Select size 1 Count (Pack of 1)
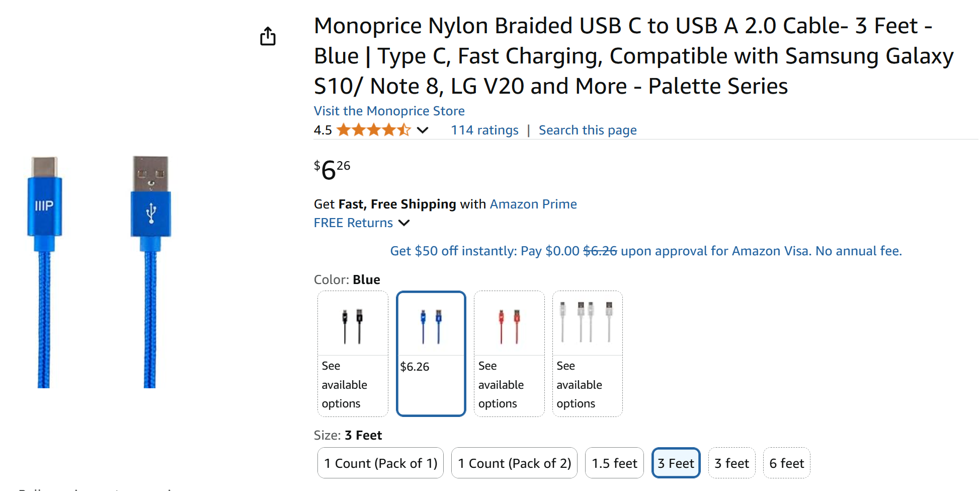 pyautogui.click(x=381, y=463)
